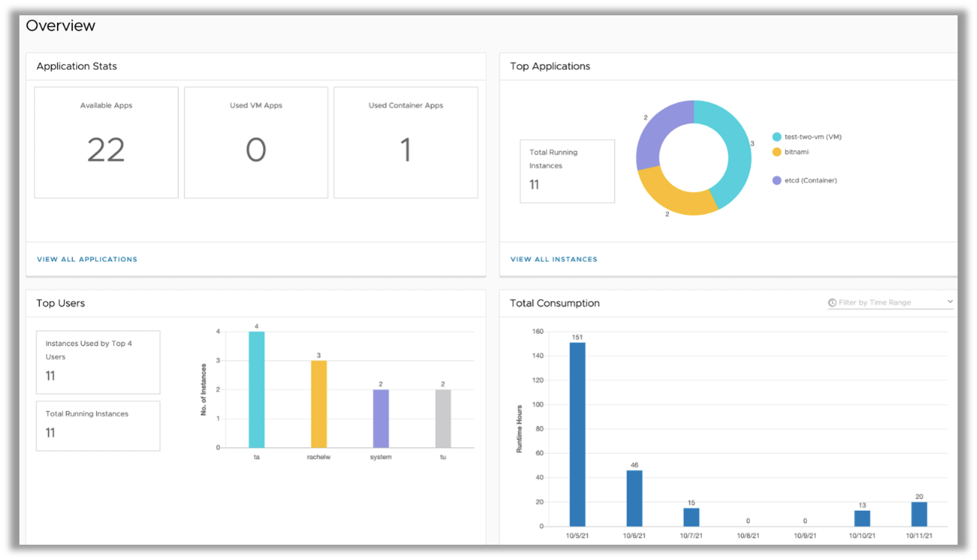Click the Used VM Apps card
Viewport: 977px width, 560px height.
click(256, 142)
